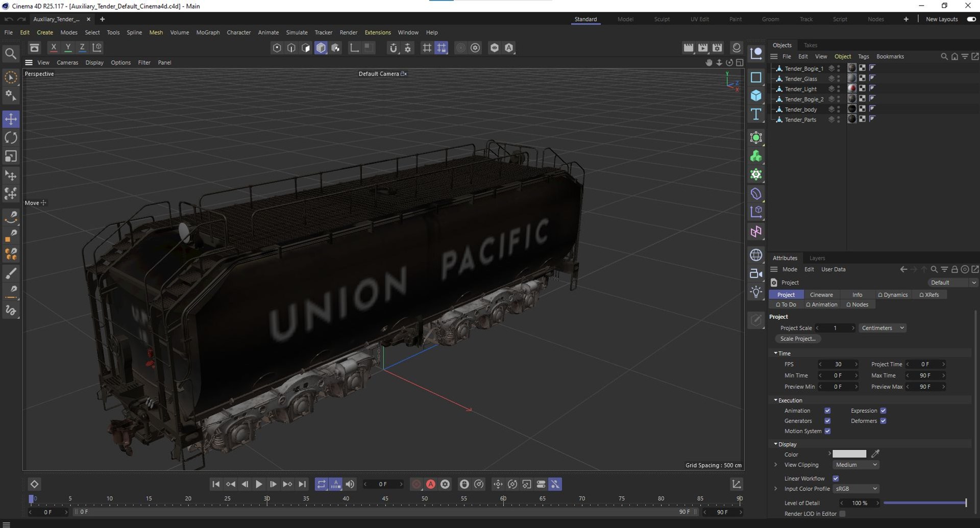This screenshot has width=980, height=528.
Task: Click the Light object icon
Action: pos(756,292)
